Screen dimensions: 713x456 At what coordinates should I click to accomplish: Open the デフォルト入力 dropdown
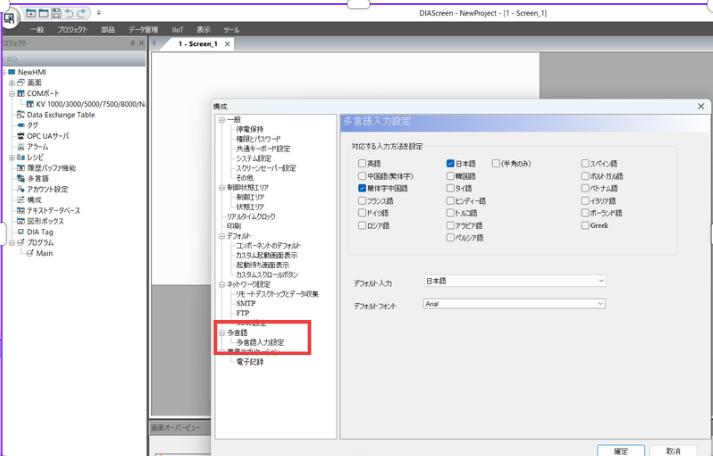click(x=514, y=282)
